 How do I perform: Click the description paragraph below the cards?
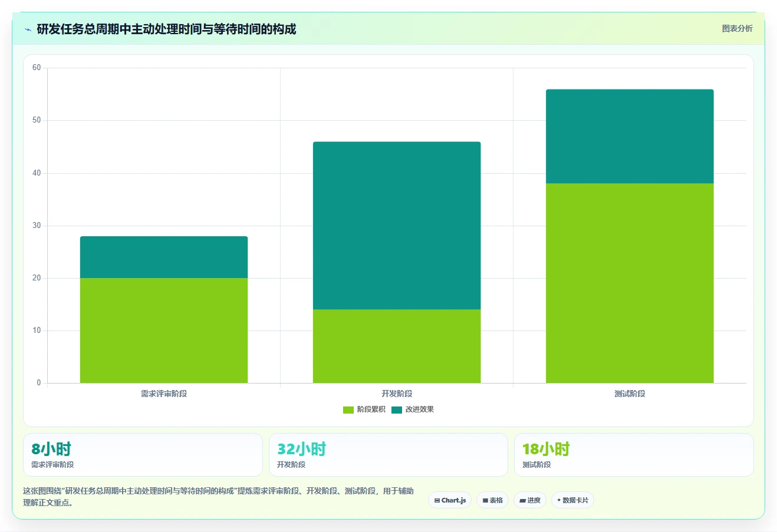point(219,497)
